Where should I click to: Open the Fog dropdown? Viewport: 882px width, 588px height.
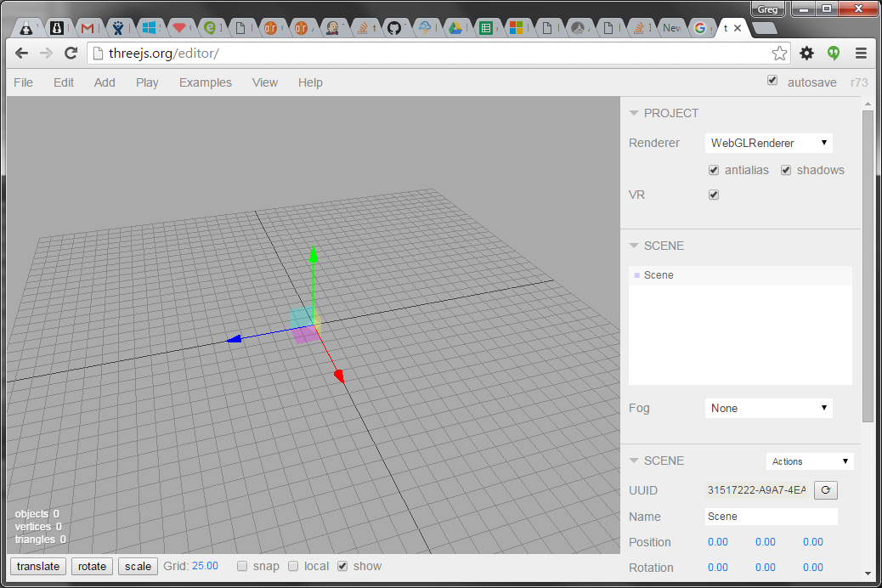click(x=768, y=408)
